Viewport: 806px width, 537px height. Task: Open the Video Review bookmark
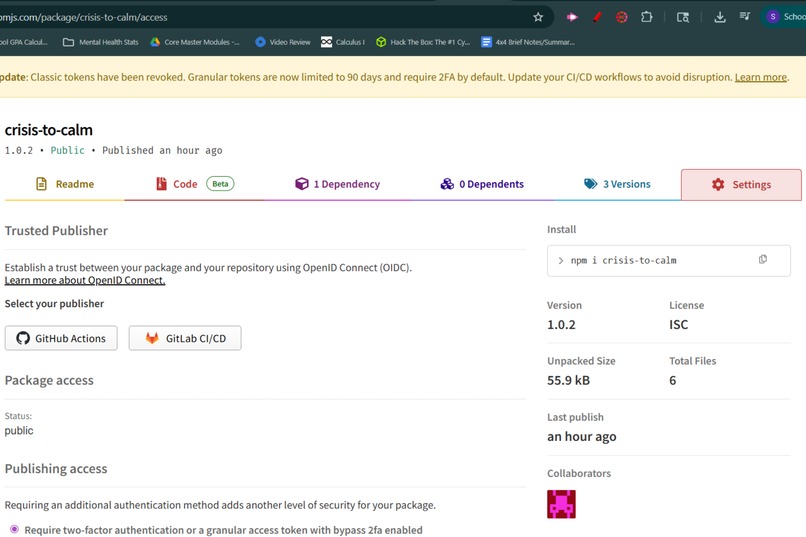pos(283,42)
